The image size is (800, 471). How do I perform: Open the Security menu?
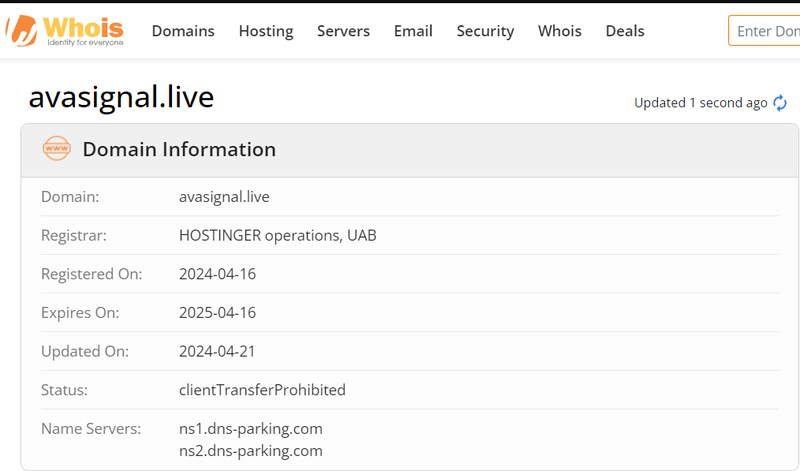pyautogui.click(x=485, y=31)
